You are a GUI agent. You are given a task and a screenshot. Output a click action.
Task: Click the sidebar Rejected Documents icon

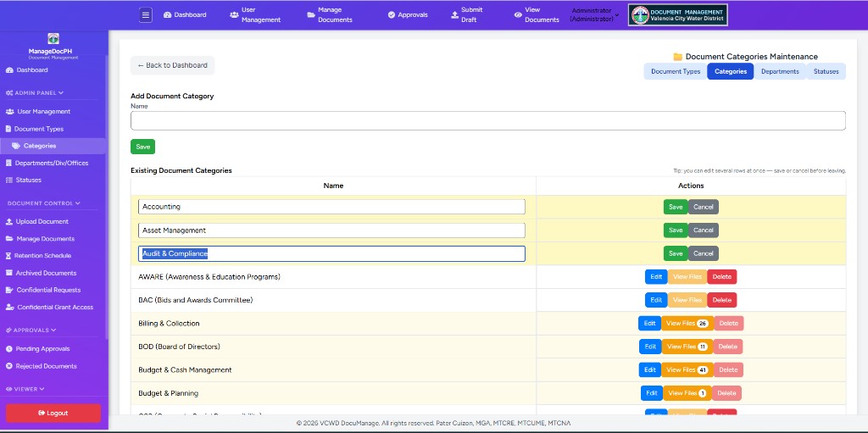(8, 367)
